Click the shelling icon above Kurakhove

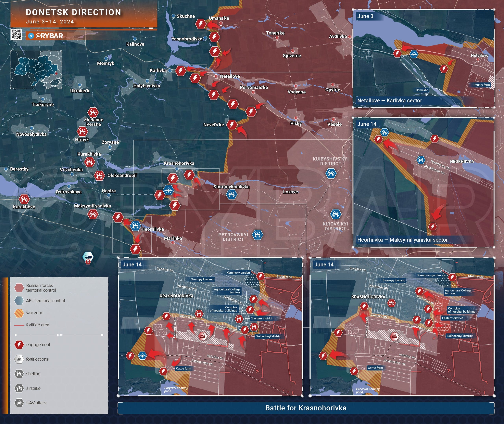click(24, 199)
